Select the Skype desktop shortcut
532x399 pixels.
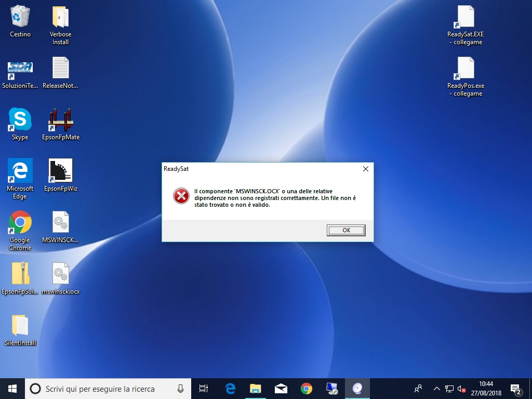click(20, 124)
